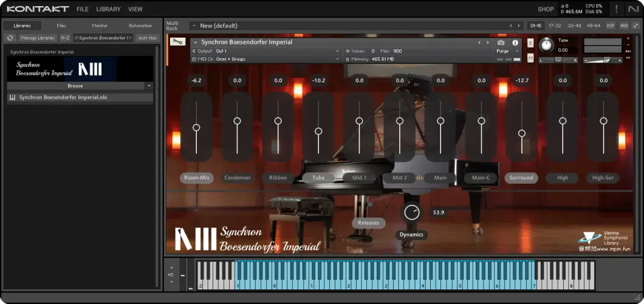Image resolution: width=644 pixels, height=304 pixels.
Task: Click the piano icon beside the nki file
Action: [12, 97]
